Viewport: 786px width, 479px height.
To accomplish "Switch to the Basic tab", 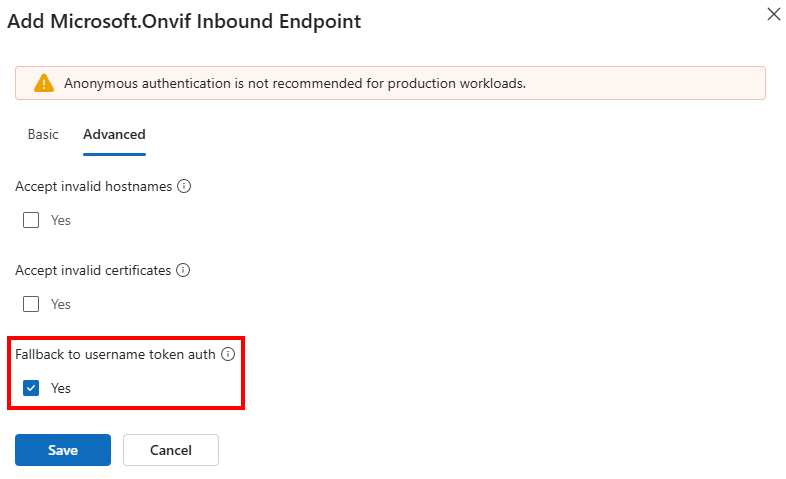I will pyautogui.click(x=43, y=134).
